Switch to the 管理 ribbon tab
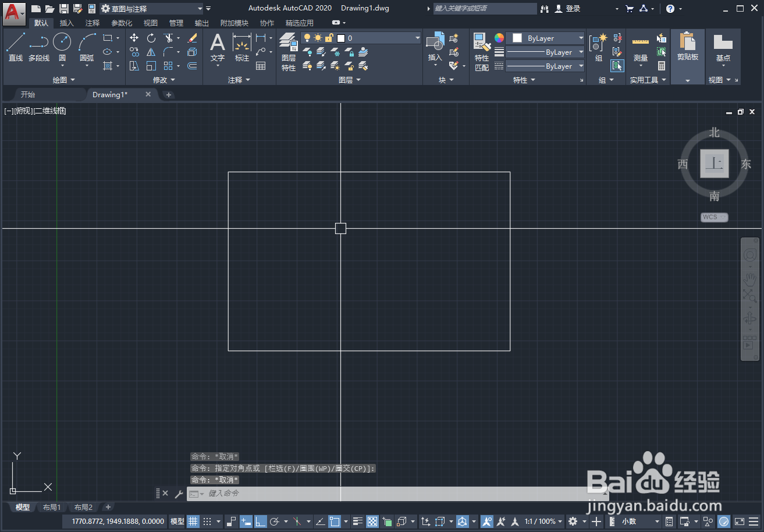 (x=176, y=23)
